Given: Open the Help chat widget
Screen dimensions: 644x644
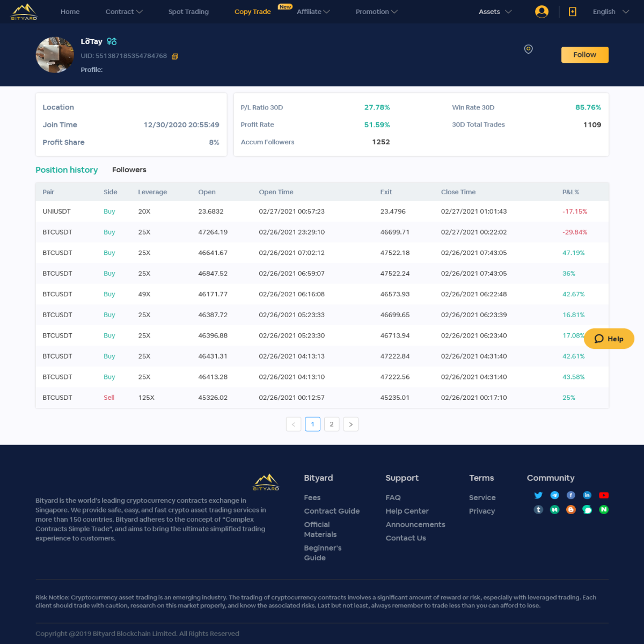Looking at the screenshot, I should [609, 339].
